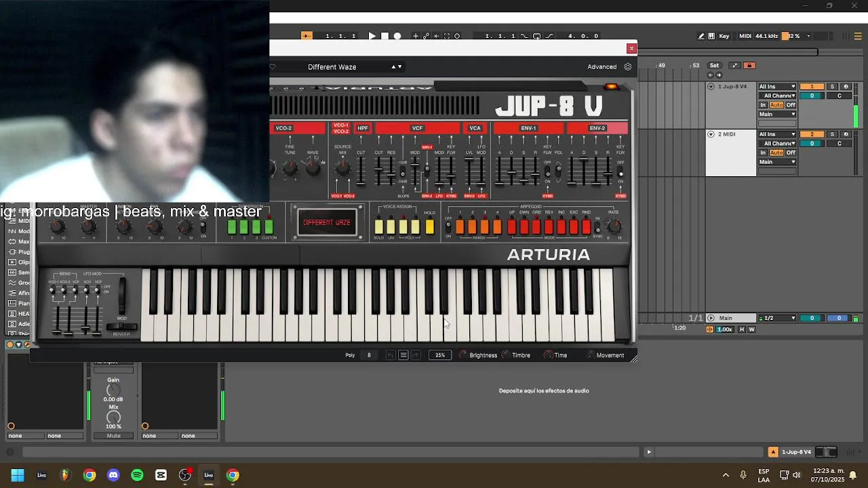Click the Different Waze preset name

point(332,66)
